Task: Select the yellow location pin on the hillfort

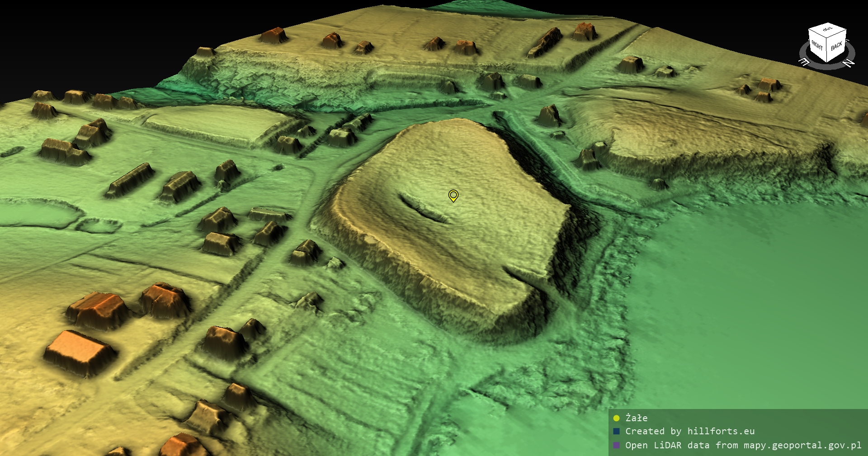Action: 453,195
